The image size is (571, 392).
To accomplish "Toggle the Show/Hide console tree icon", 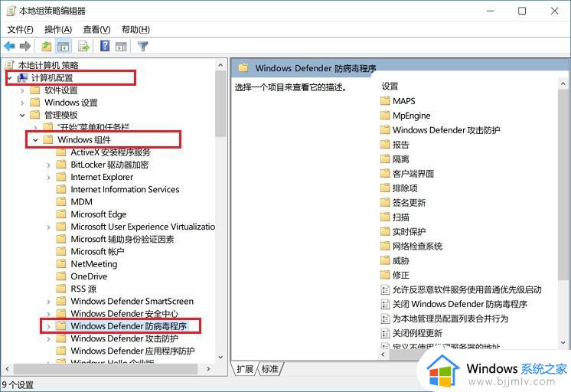I will (63, 46).
